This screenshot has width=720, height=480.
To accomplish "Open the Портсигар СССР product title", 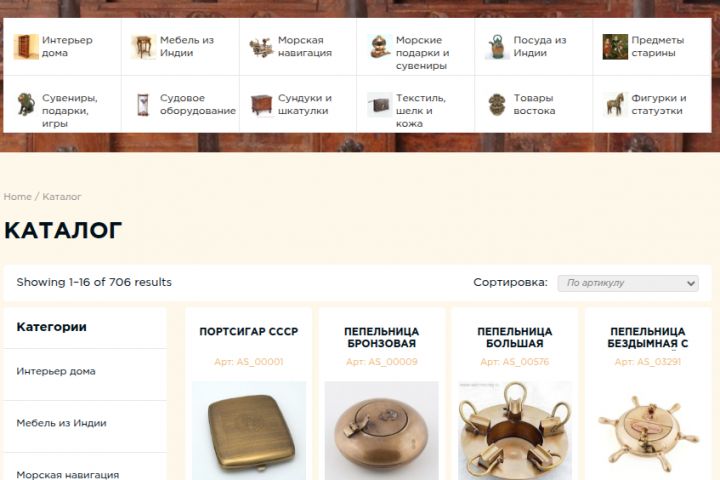I will point(248,332).
